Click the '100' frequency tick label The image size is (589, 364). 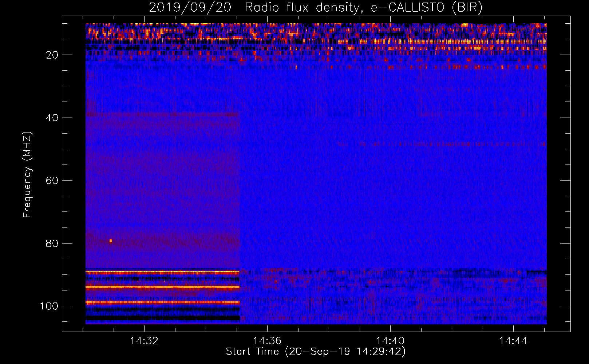(x=49, y=306)
